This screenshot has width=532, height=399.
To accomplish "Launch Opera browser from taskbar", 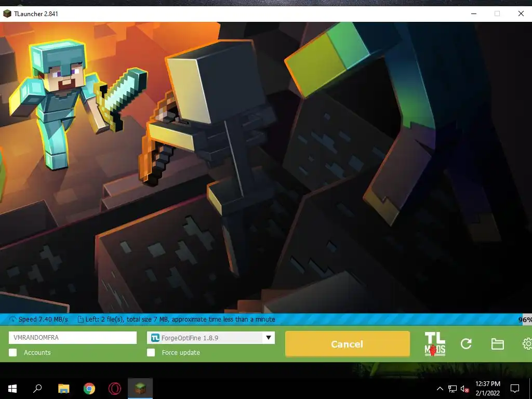I will click(115, 389).
